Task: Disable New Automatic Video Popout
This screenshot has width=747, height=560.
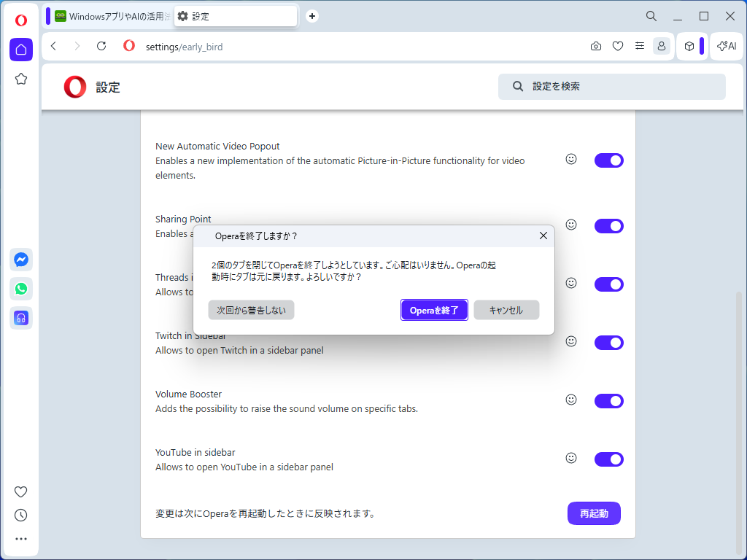Action: [609, 160]
